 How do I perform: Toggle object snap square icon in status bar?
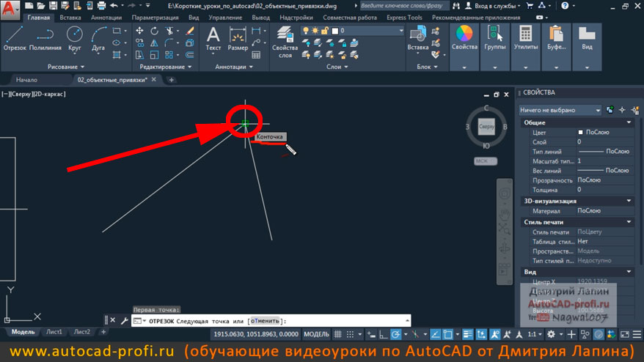(x=447, y=334)
